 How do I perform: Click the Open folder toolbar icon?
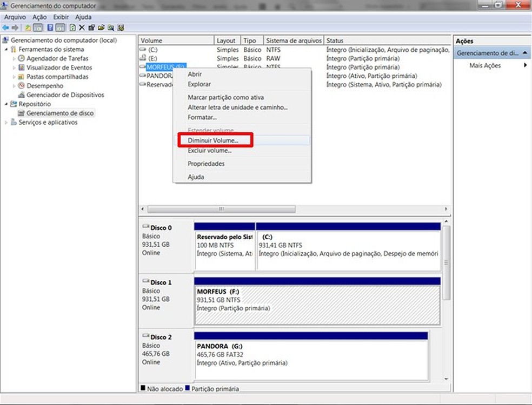click(x=101, y=28)
